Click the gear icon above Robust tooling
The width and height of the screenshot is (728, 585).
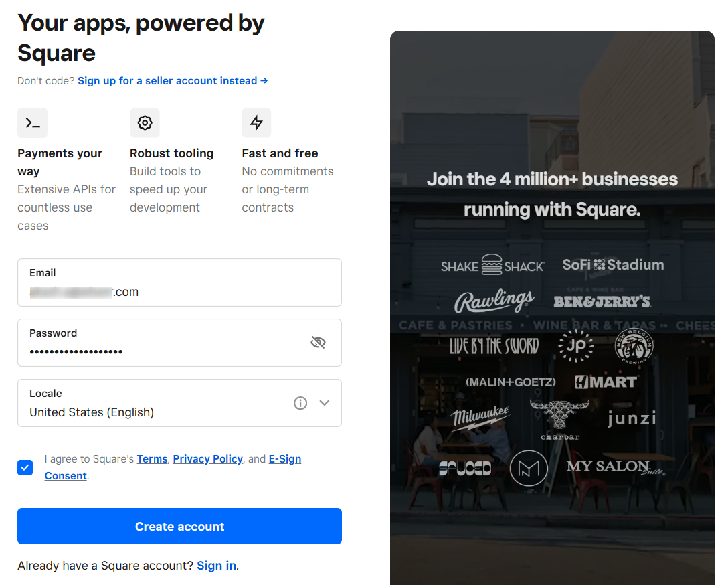click(145, 123)
